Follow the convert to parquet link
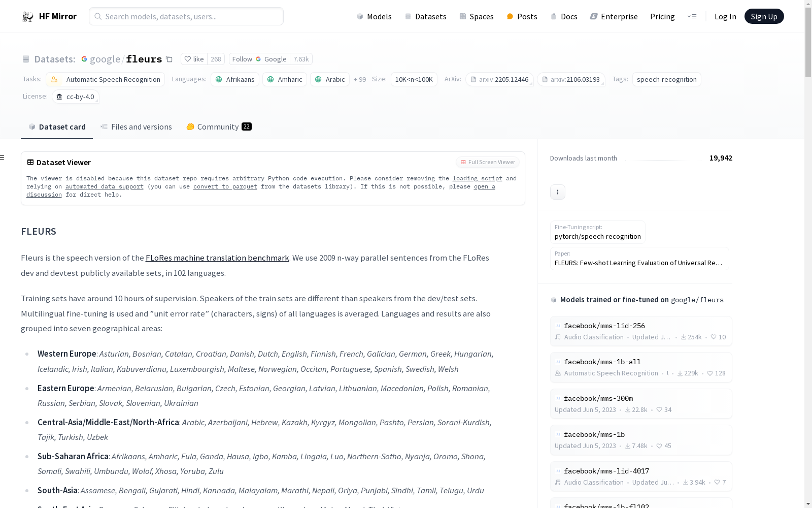Image resolution: width=812 pixels, height=508 pixels. (225, 186)
